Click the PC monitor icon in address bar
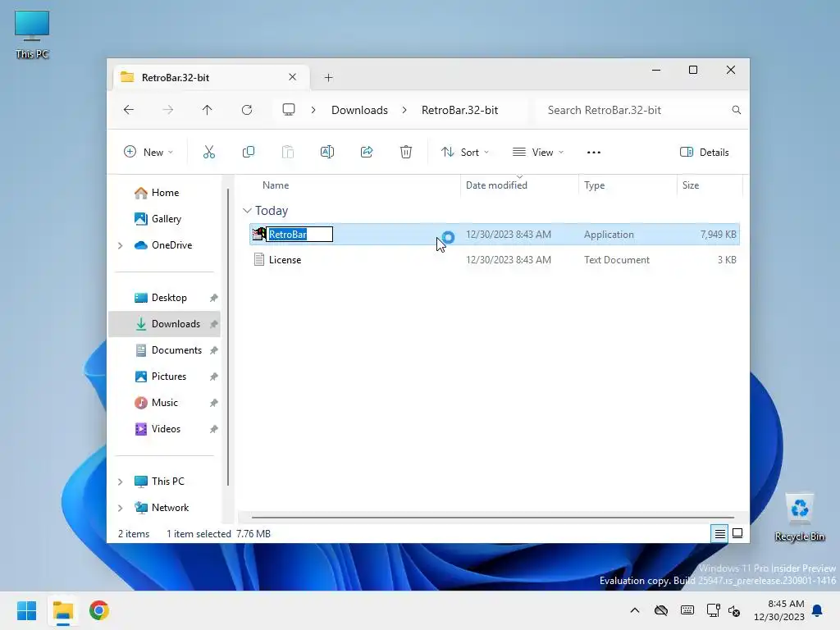Image resolution: width=840 pixels, height=630 pixels. pyautogui.click(x=289, y=110)
